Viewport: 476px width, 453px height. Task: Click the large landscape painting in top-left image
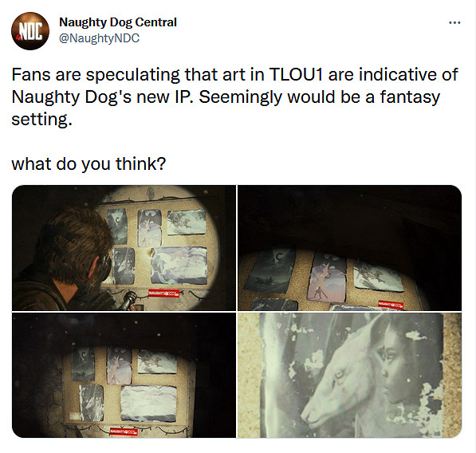[x=179, y=266]
